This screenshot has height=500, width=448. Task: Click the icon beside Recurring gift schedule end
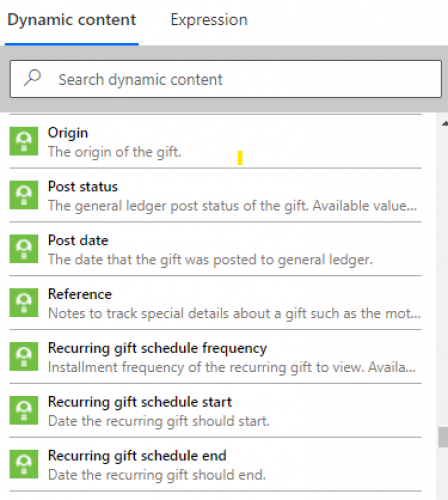(x=24, y=464)
